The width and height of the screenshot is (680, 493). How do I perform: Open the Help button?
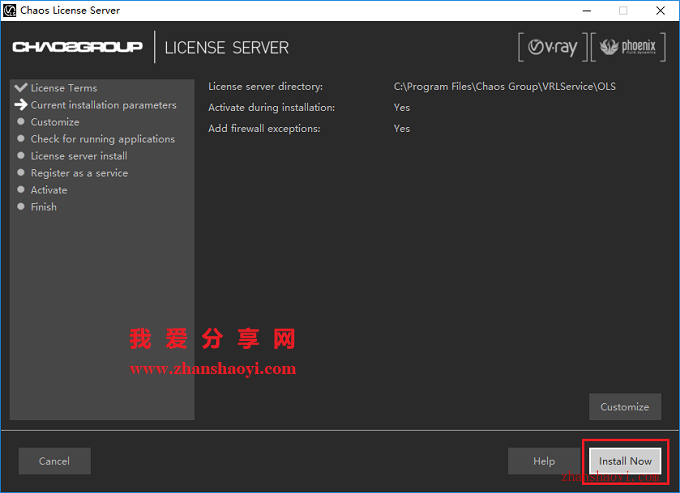(544, 461)
